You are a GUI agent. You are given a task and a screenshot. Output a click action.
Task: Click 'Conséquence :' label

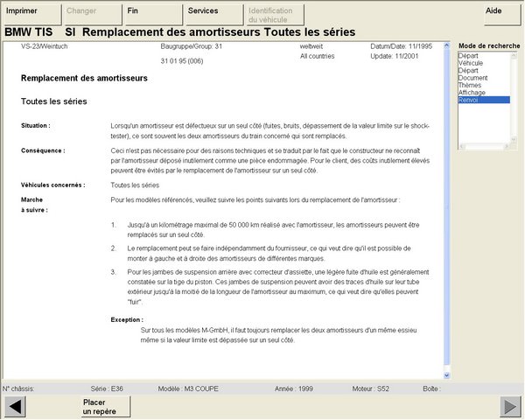[x=43, y=150]
